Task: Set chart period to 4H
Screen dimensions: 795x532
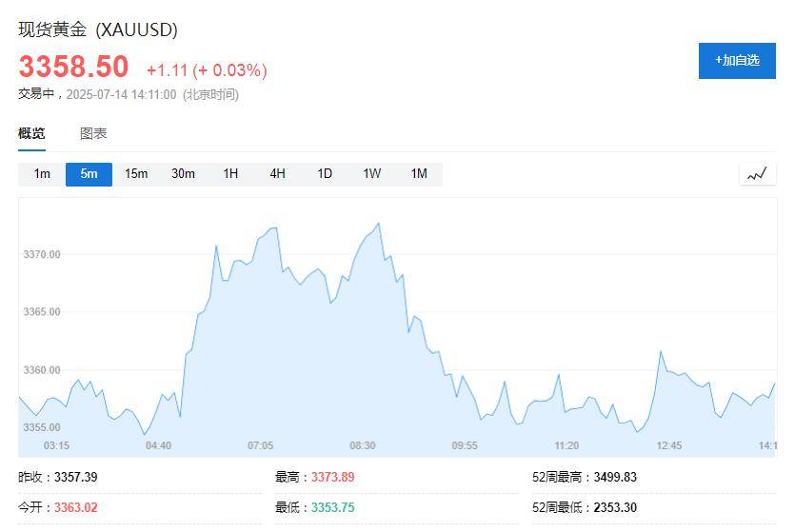Action: pyautogui.click(x=277, y=174)
